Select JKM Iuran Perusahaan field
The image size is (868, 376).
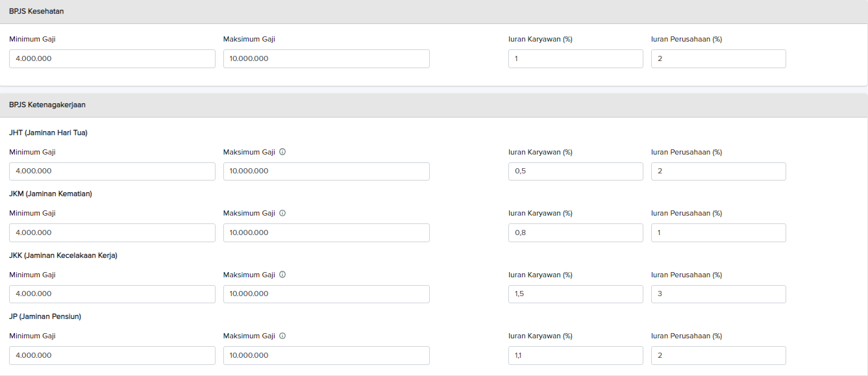coord(718,232)
